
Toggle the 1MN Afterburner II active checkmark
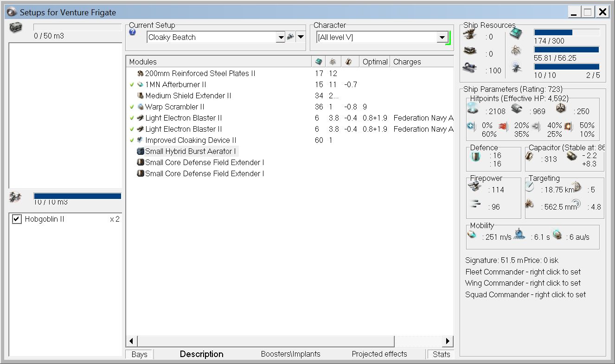pyautogui.click(x=132, y=84)
